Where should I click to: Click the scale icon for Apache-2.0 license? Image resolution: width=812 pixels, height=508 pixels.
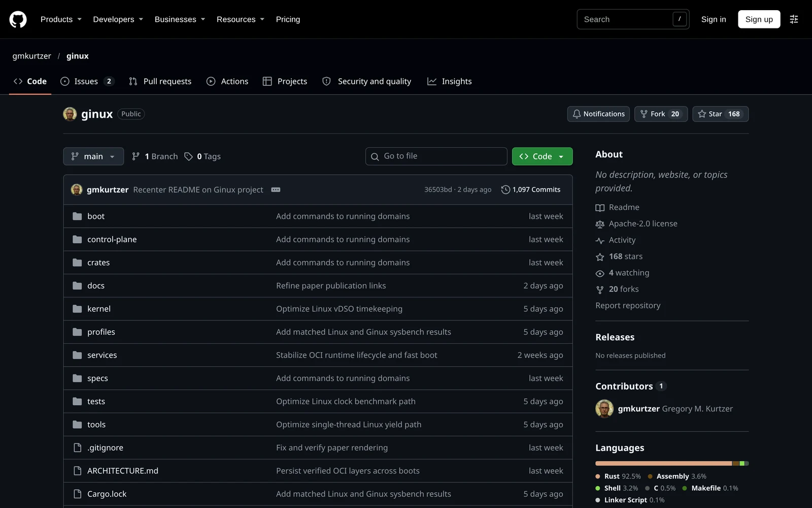pos(600,224)
